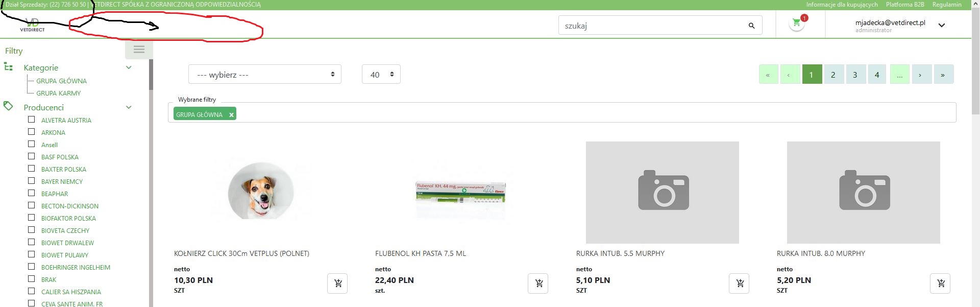Add RURKA INTUB. 8.0 MURPHY to cart
980x307 pixels.
point(940,284)
